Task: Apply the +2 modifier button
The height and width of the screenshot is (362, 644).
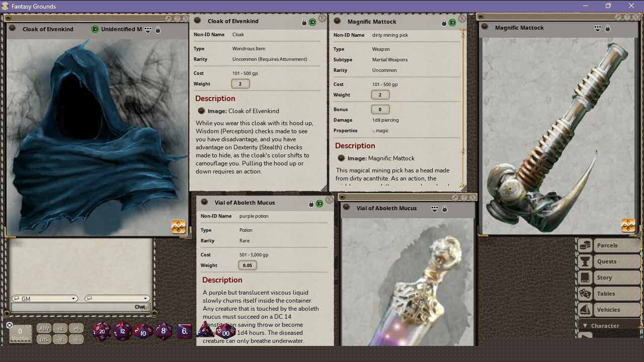Action: [x=60, y=329]
